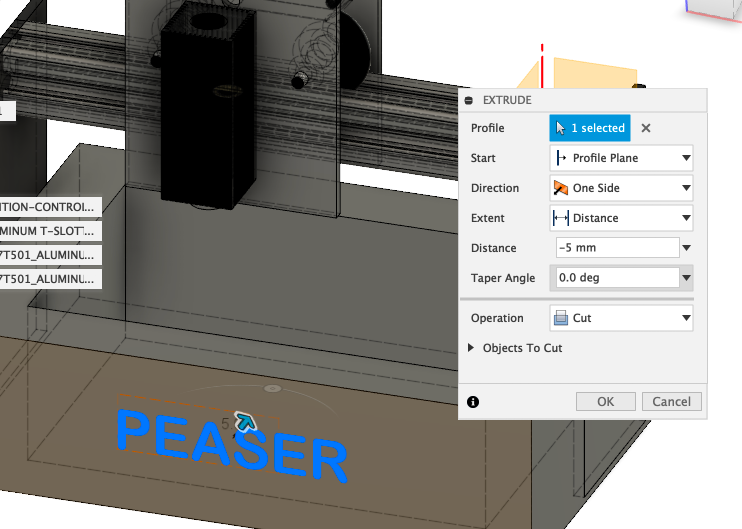The height and width of the screenshot is (529, 742).
Task: Open the Distance value dropdown arrow
Action: 687,248
